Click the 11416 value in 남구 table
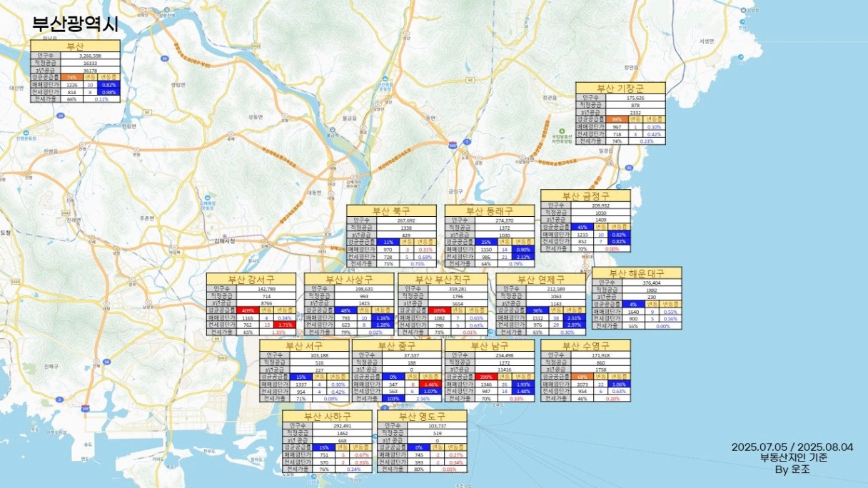 coord(504,370)
